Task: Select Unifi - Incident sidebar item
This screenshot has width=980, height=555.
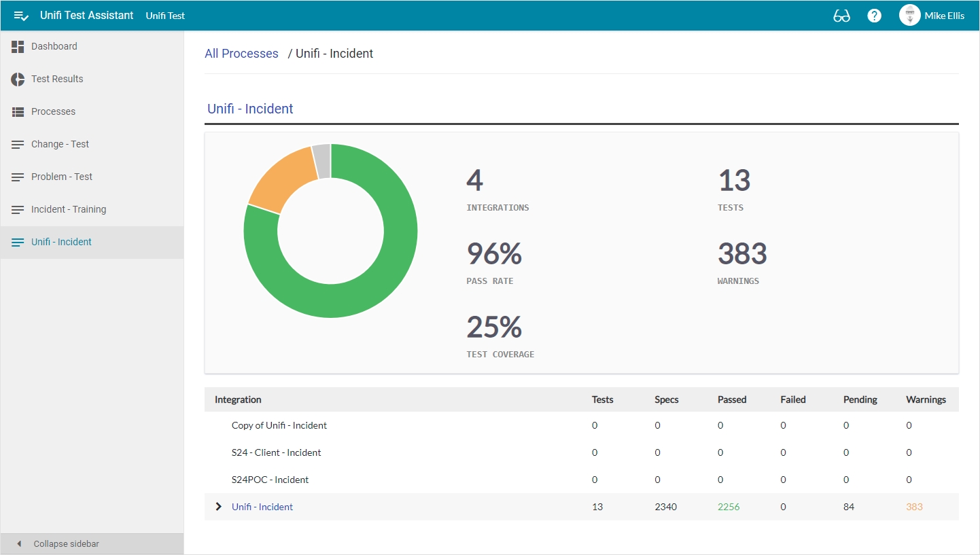Action: [61, 242]
